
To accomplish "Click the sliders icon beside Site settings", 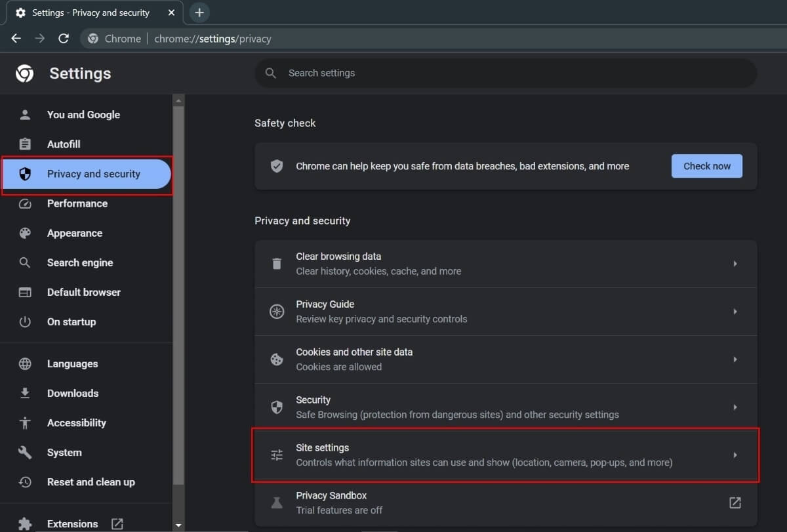I will click(x=276, y=455).
